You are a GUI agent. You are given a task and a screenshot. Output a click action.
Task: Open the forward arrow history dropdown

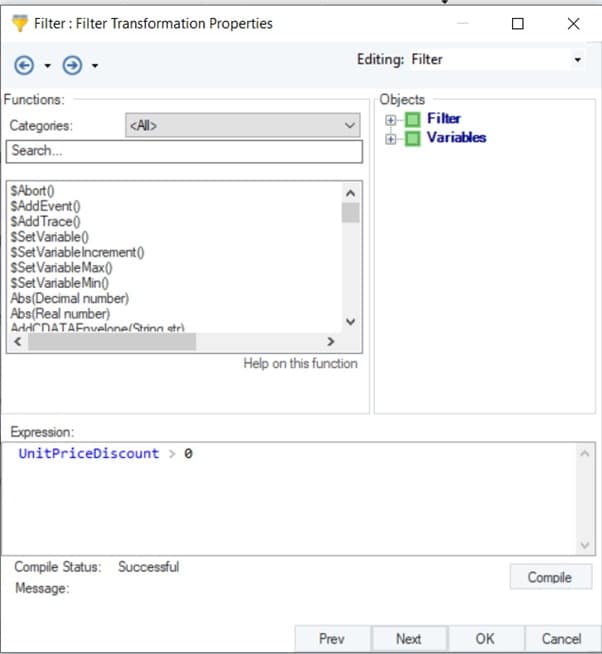click(94, 66)
